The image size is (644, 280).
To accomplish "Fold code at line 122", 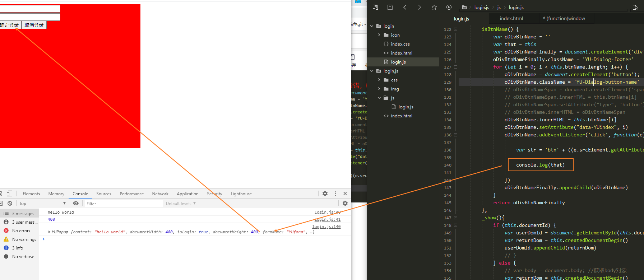I will (x=455, y=29).
